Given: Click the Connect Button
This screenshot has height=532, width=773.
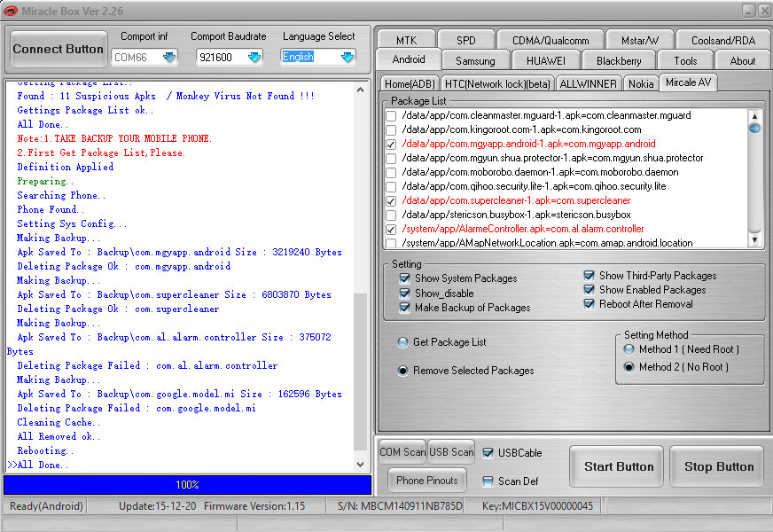Looking at the screenshot, I should click(59, 49).
